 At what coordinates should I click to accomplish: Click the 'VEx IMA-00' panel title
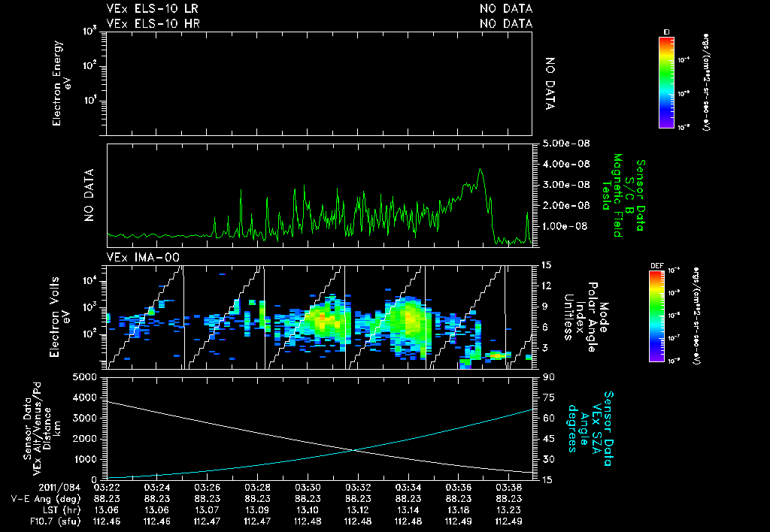pyautogui.click(x=143, y=257)
